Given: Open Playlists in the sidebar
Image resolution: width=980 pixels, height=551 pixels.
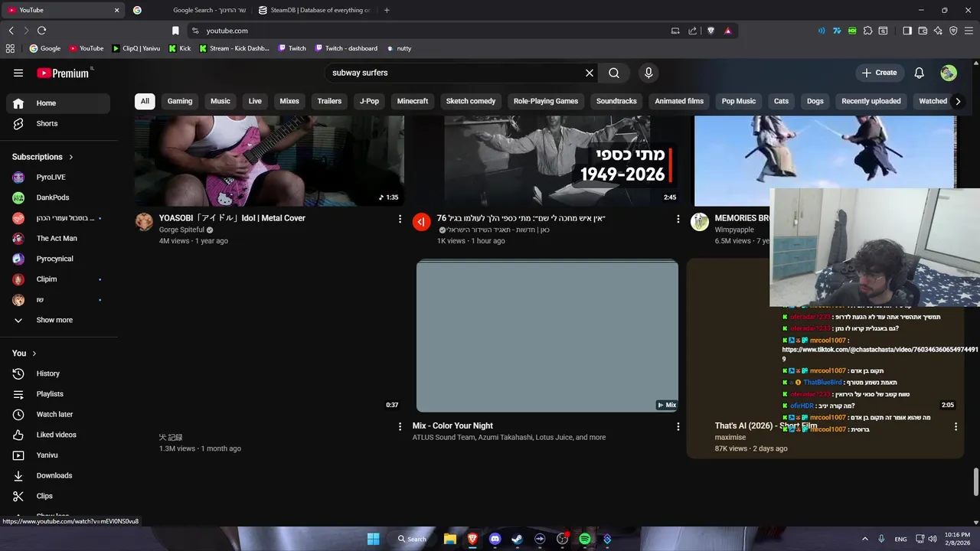Looking at the screenshot, I should pyautogui.click(x=58, y=394).
